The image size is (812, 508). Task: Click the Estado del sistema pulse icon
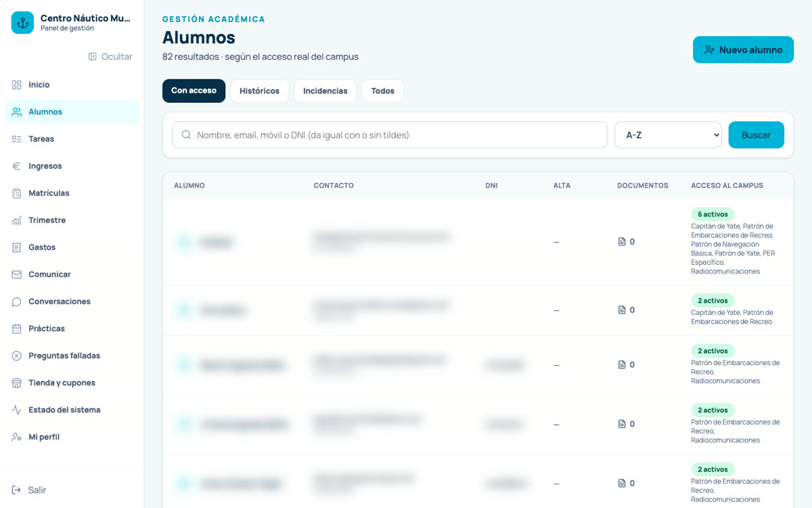coord(17,410)
